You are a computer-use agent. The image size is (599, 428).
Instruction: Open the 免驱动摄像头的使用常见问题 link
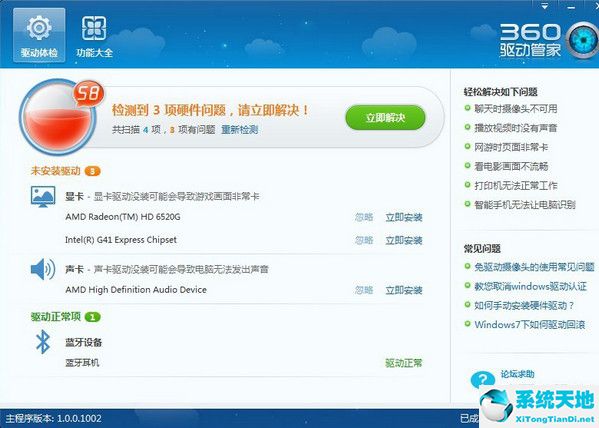pyautogui.click(x=534, y=267)
